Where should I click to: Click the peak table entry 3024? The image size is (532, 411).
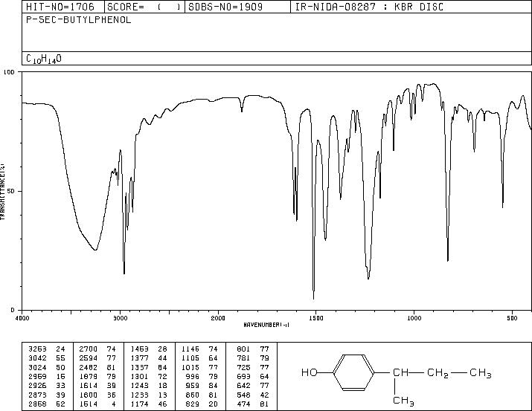pyautogui.click(x=37, y=367)
